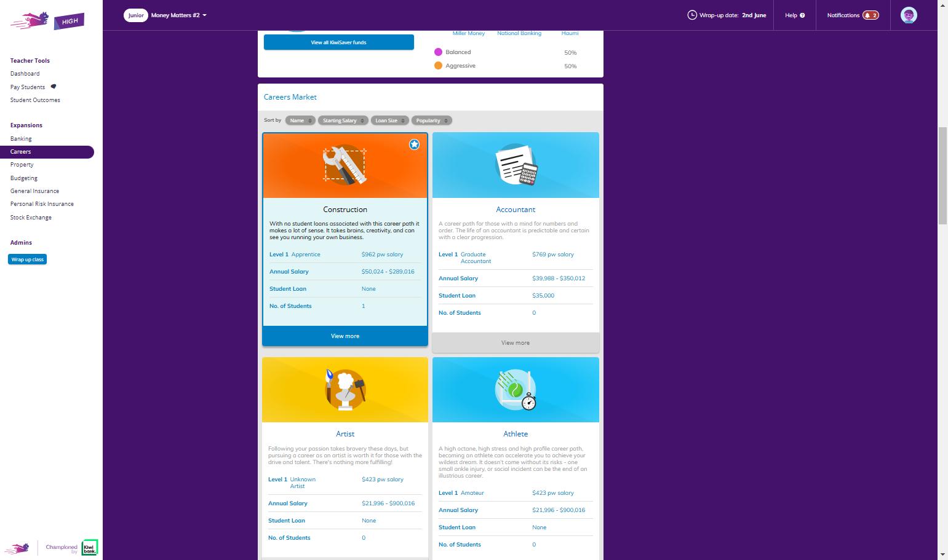This screenshot has width=948, height=560.
Task: Go to the Stock Exchange expansion
Action: (x=31, y=218)
